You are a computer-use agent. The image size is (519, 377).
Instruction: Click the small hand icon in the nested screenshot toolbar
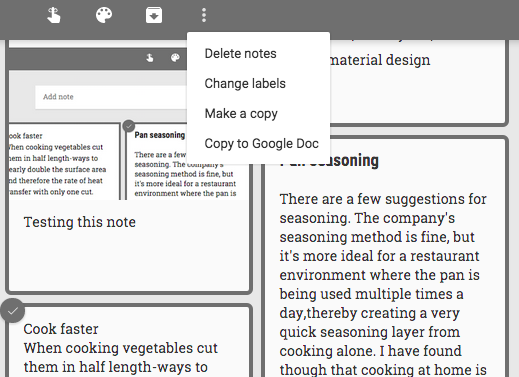point(150,58)
